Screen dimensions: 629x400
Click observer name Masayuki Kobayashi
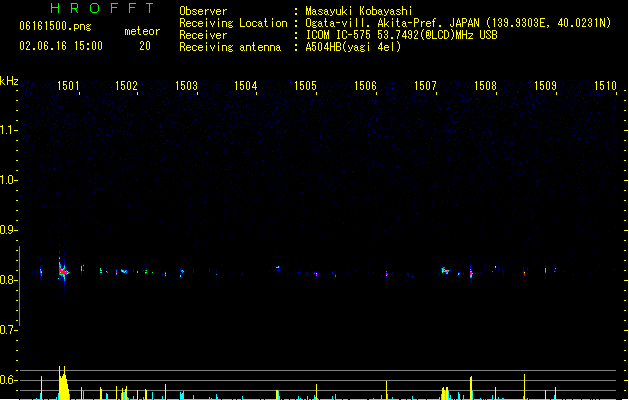(359, 11)
